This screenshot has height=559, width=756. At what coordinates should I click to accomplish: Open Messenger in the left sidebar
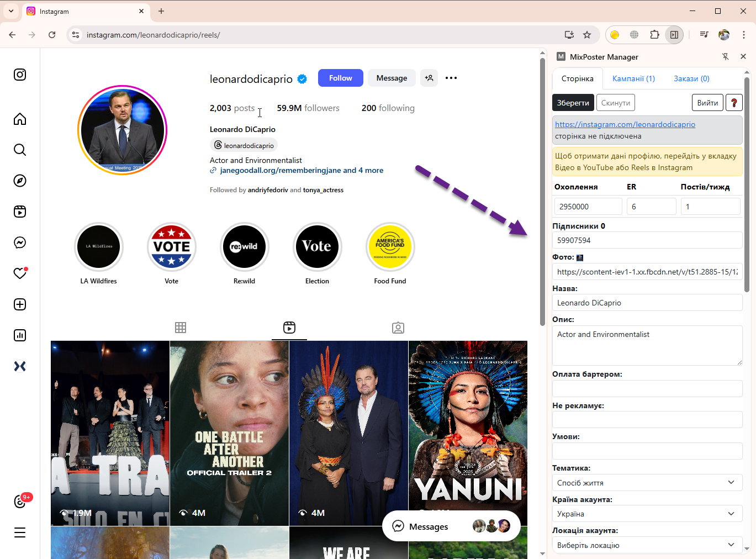pyautogui.click(x=20, y=242)
